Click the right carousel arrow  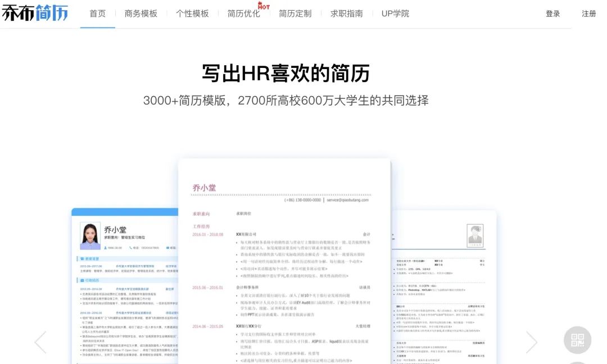click(532, 341)
